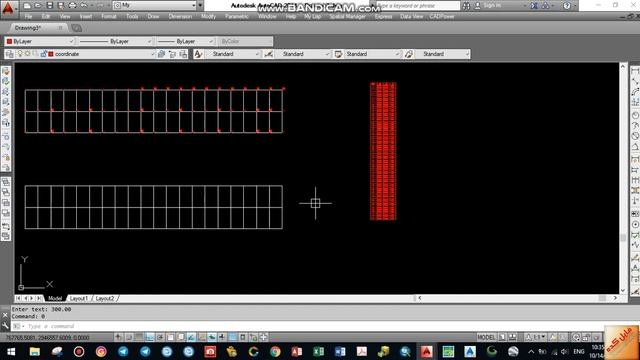Click the binoculars search icon in title bar

(x=466, y=6)
